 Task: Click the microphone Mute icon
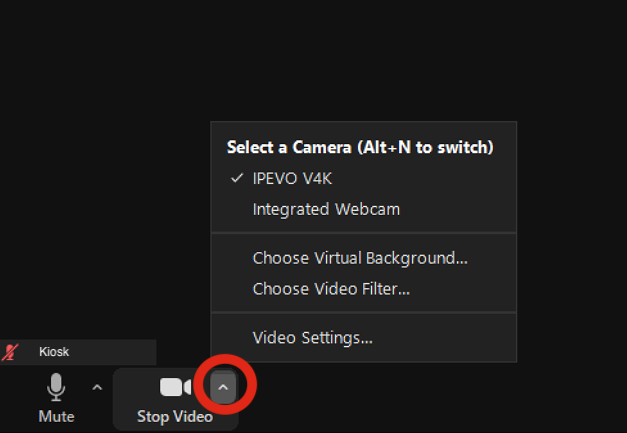[x=56, y=387]
